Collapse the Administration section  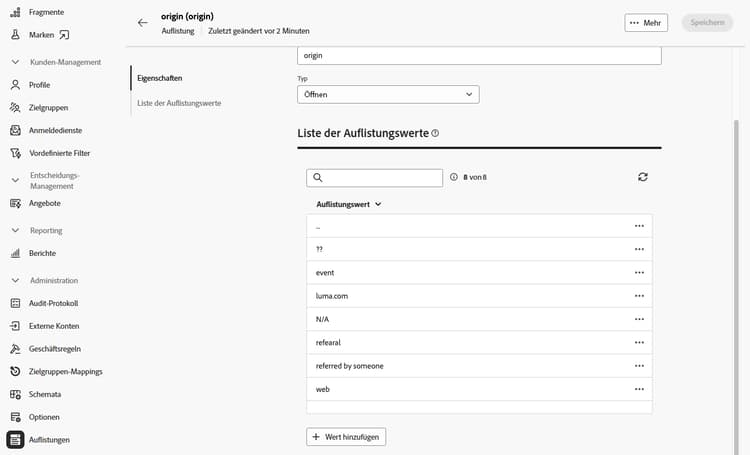click(x=15, y=281)
